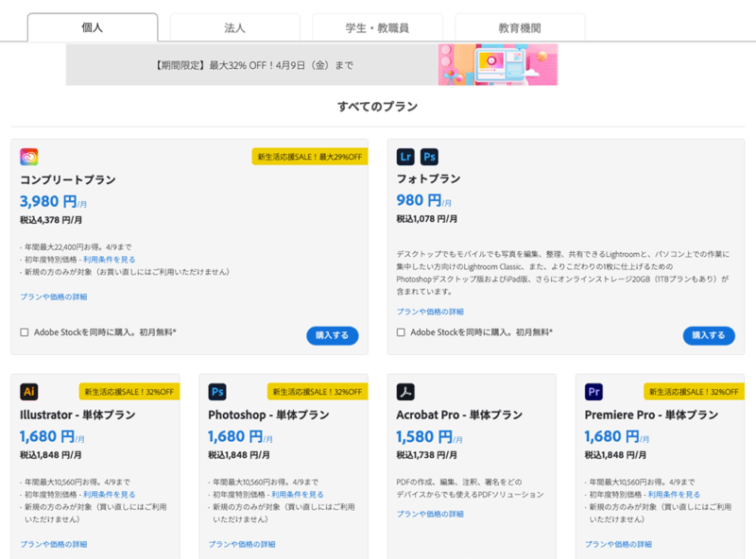Click the Premiere Pro - 単体プラン title
This screenshot has height=559, width=756.
pyautogui.click(x=651, y=415)
